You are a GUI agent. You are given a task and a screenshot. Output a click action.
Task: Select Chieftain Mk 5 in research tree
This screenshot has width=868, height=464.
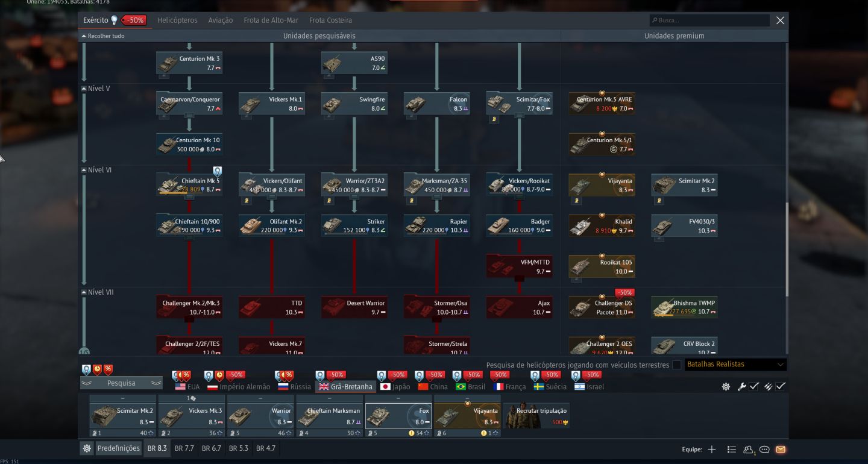(189, 185)
